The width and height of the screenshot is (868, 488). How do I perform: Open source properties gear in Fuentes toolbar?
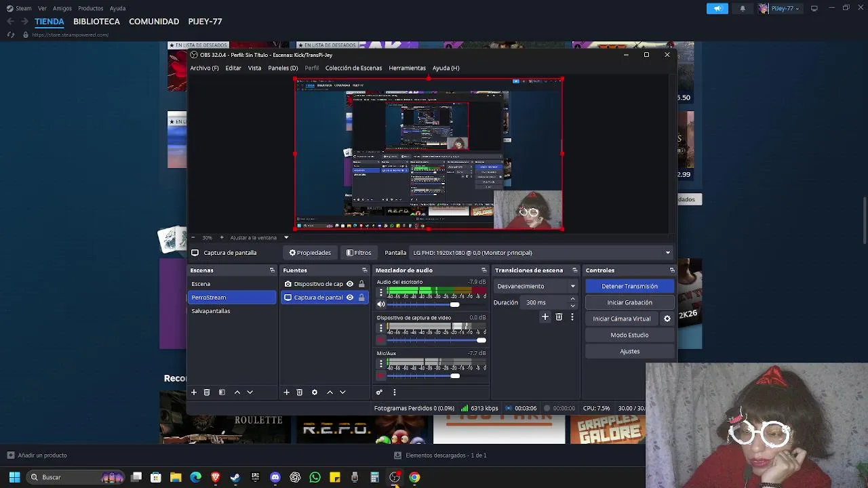tap(315, 392)
